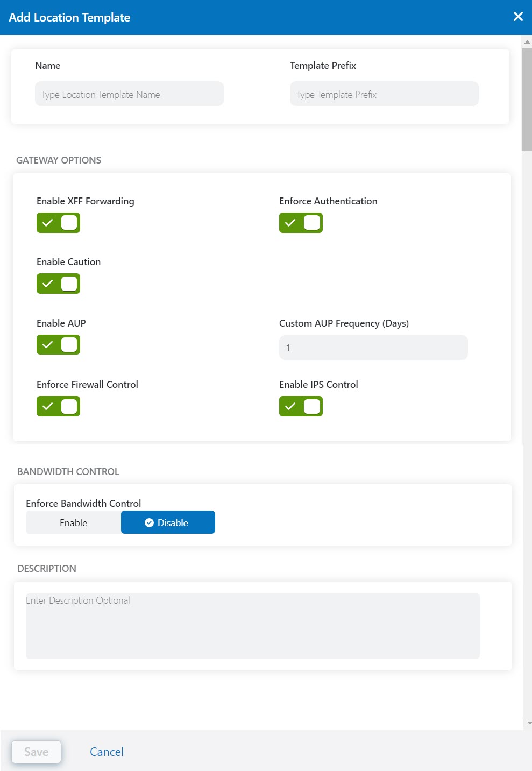Click the check icon inside XFF Forwarding toggle

(48, 222)
